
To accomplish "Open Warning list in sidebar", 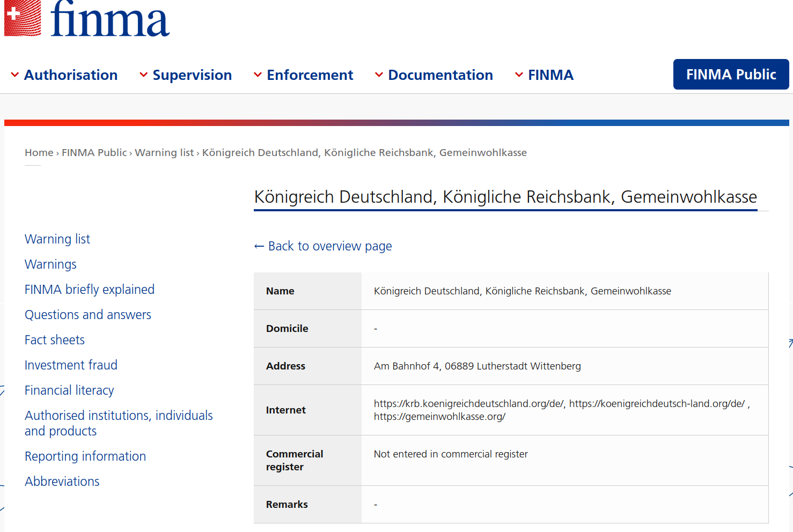I will point(57,239).
